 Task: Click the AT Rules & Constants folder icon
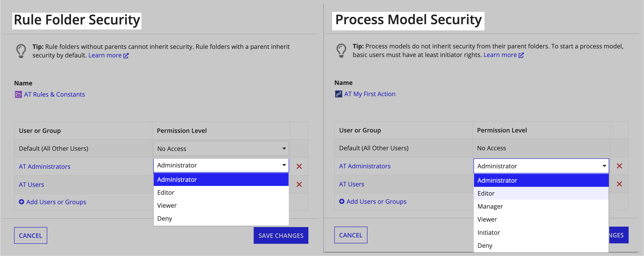click(x=18, y=94)
